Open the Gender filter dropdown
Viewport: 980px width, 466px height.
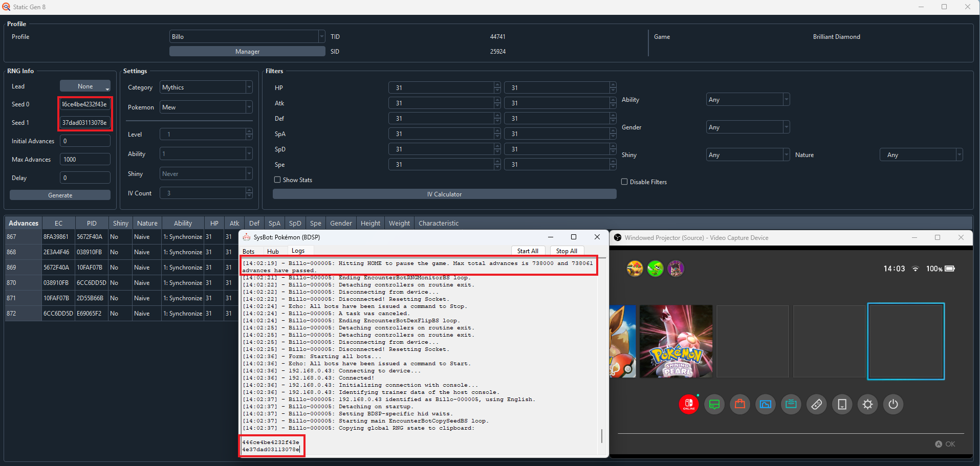coord(748,127)
